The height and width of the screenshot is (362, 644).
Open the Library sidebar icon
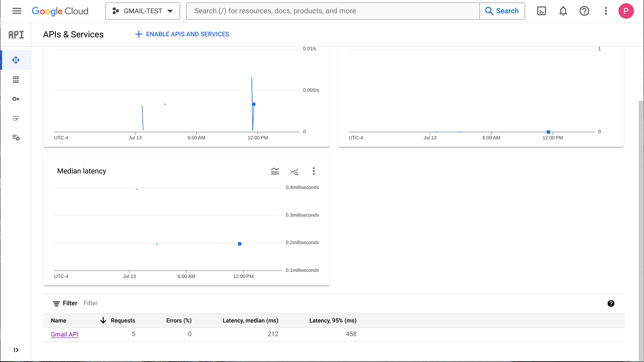[x=16, y=79]
